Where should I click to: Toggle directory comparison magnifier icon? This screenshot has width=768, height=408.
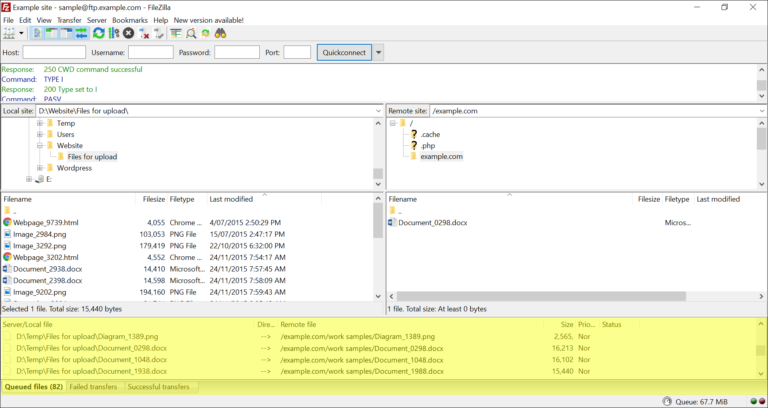[x=191, y=33]
